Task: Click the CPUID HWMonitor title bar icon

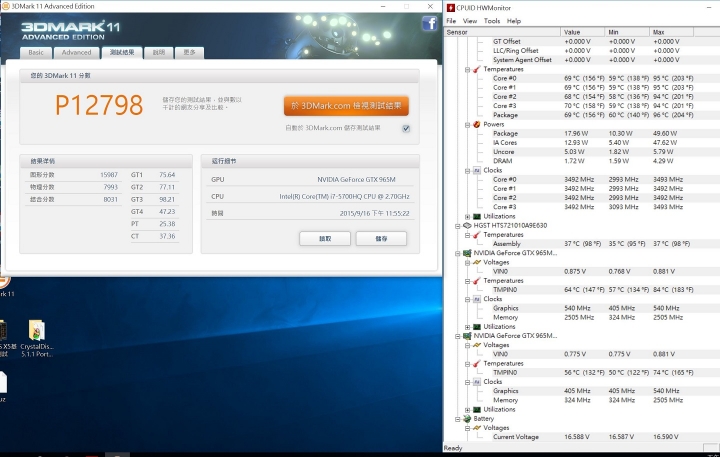Action: (450, 7)
